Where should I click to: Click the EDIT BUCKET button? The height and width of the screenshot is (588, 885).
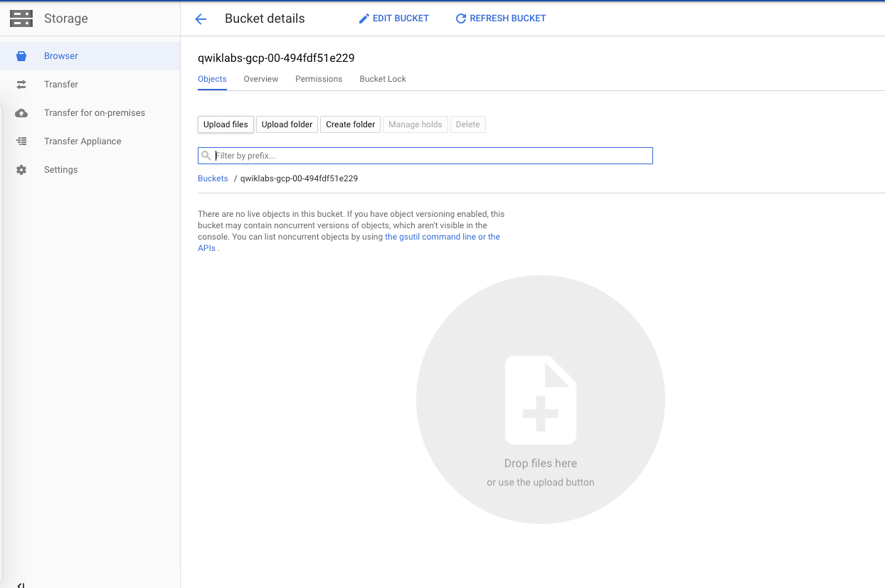[x=394, y=18]
